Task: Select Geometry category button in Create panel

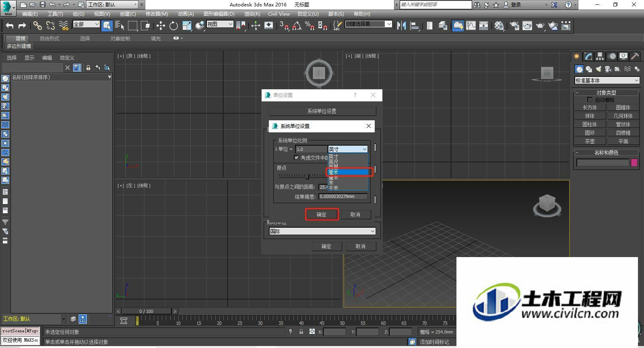Action: (x=579, y=69)
